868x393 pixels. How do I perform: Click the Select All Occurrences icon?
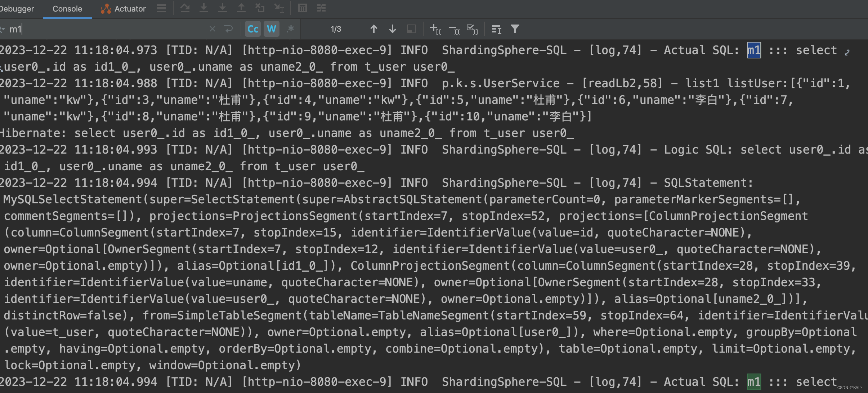[x=473, y=29]
